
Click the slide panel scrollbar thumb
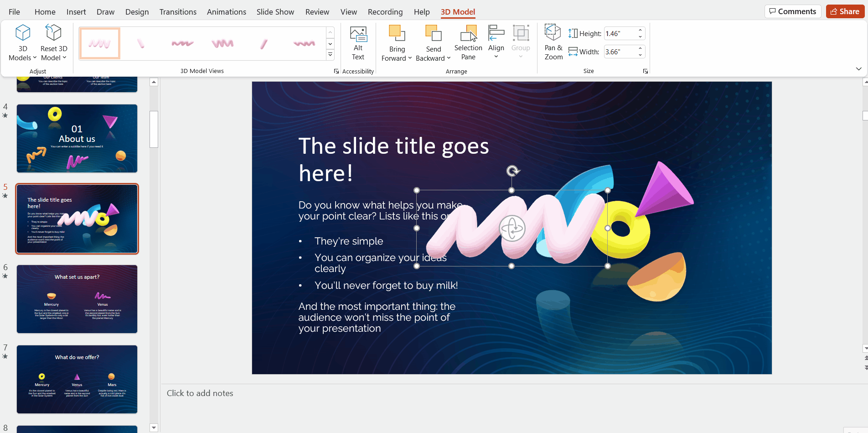pos(154,129)
